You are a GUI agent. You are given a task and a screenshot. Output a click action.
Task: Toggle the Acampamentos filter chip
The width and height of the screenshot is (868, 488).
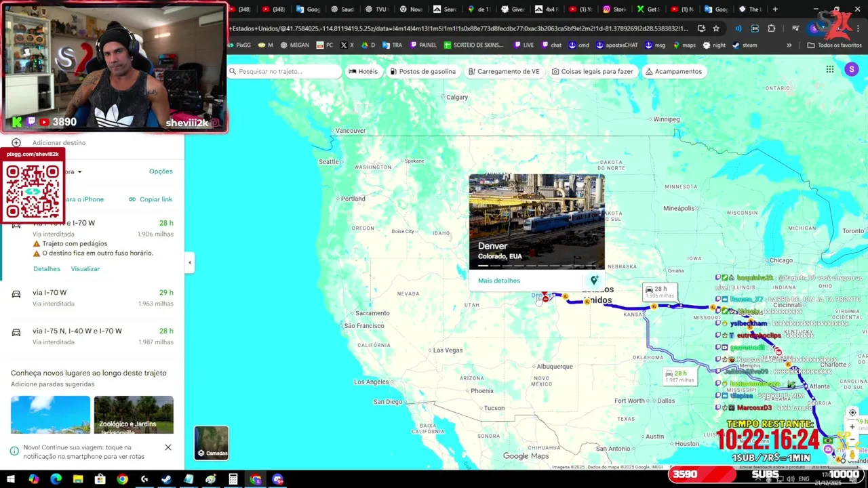(673, 71)
